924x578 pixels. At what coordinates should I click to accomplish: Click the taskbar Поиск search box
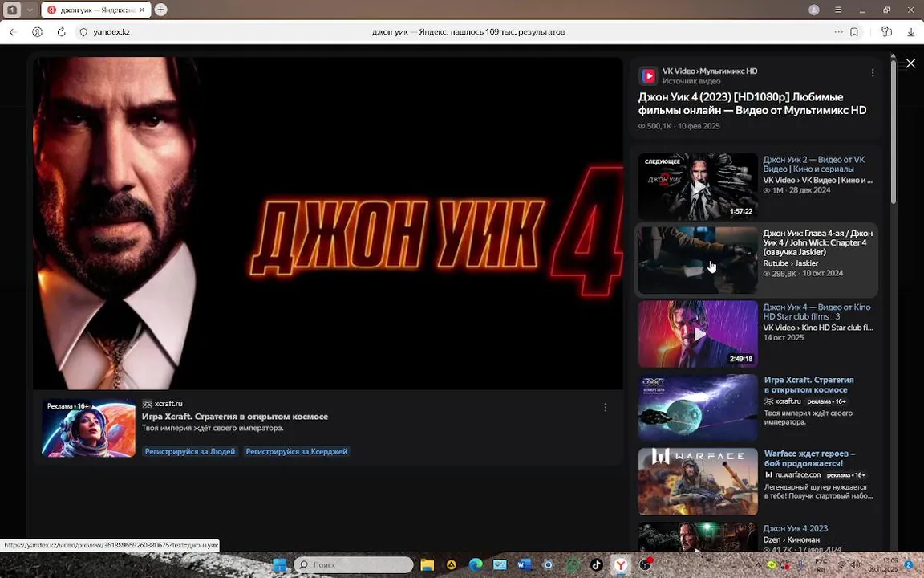[354, 565]
